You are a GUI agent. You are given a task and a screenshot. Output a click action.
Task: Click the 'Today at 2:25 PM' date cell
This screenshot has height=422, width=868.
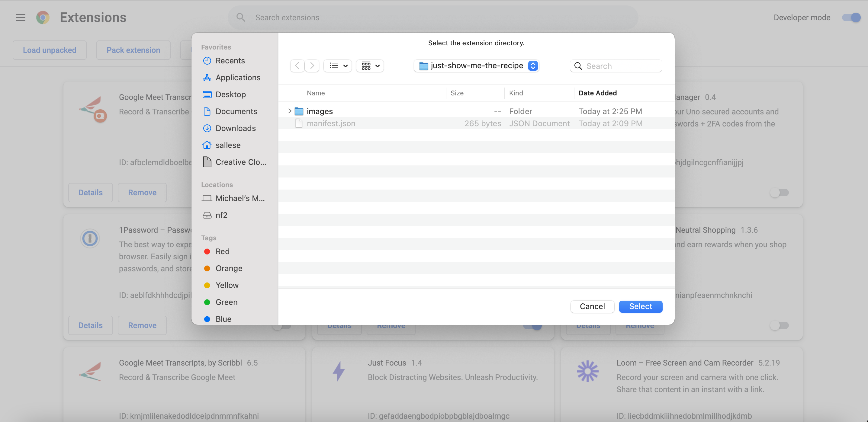point(610,111)
